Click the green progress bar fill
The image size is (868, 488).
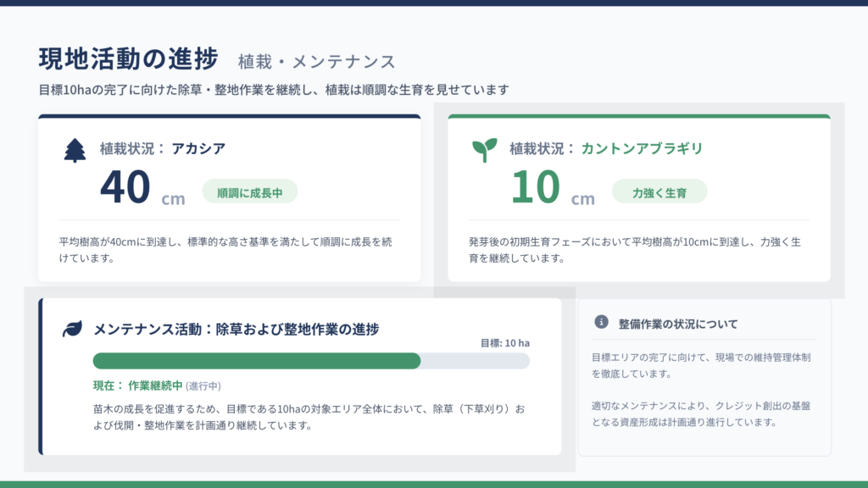click(257, 361)
